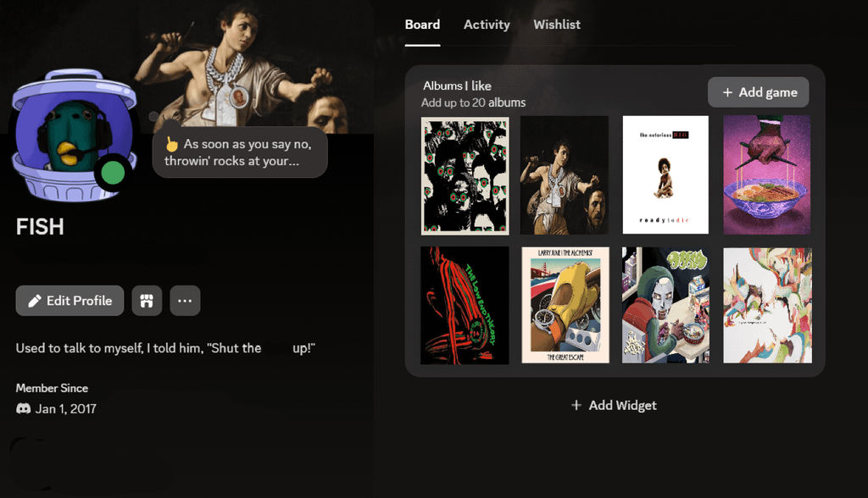Select the masked figure eating cereal album cover

coord(665,305)
